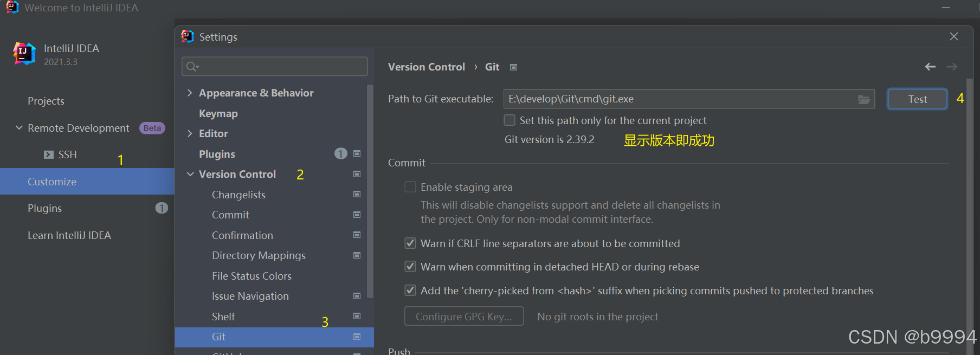Toggle 'Enable staging area' checkbox
Screen dimensions: 980x355
pos(410,187)
